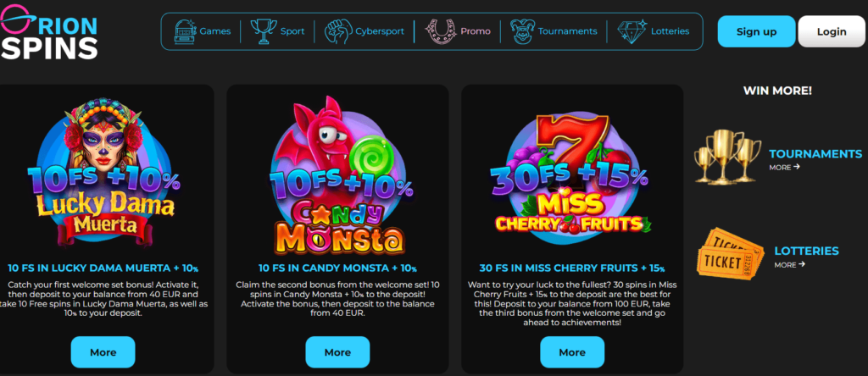Screen dimensions: 868x376
Task: Open the Cybersport menu item
Action: click(x=380, y=31)
